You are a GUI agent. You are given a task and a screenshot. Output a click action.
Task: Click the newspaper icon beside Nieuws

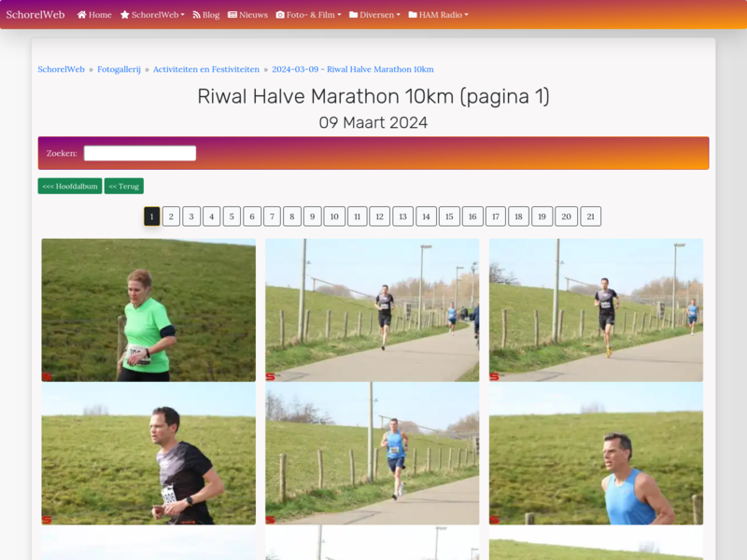point(233,15)
